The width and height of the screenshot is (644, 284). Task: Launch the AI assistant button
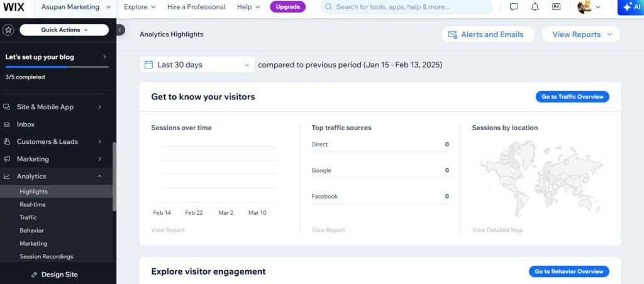point(631,8)
